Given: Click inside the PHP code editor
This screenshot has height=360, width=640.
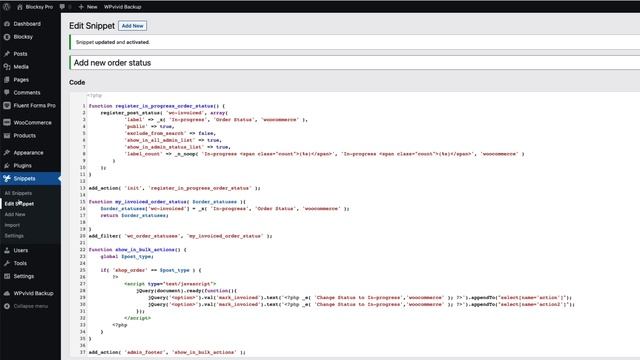Looking at the screenshot, I should 355,224.
